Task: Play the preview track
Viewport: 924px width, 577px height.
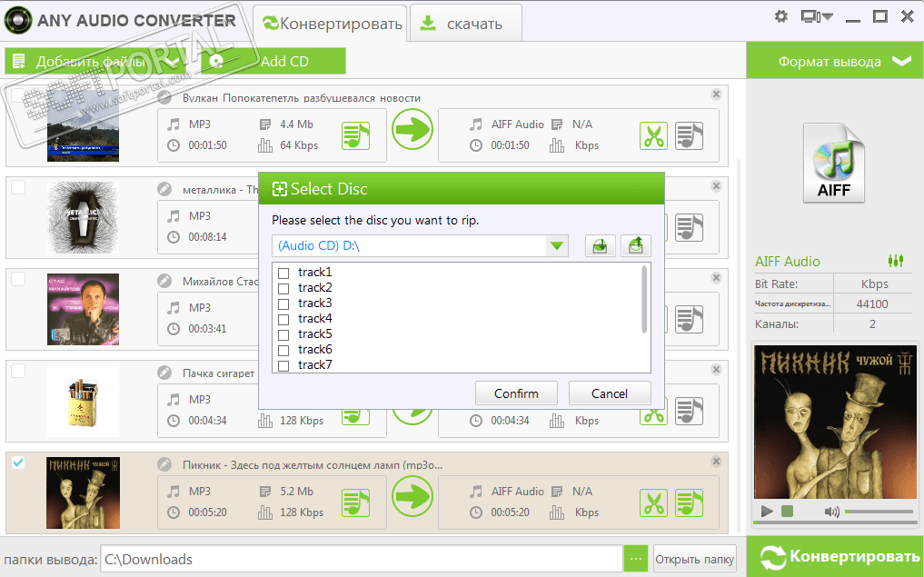Action: [767, 511]
